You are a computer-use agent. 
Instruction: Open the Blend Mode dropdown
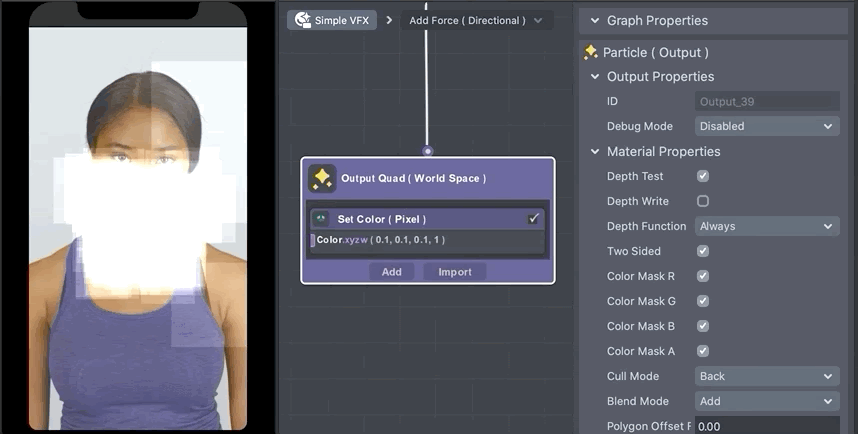point(766,401)
